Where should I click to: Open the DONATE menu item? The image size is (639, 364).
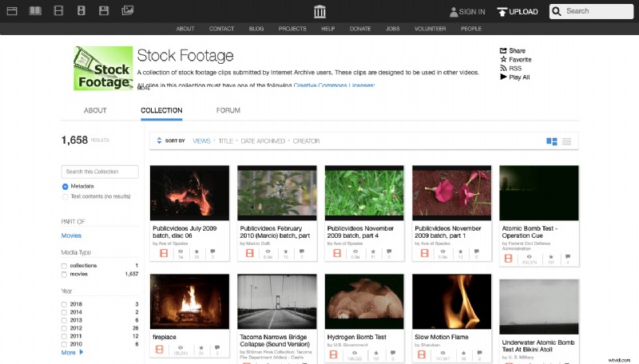point(360,29)
